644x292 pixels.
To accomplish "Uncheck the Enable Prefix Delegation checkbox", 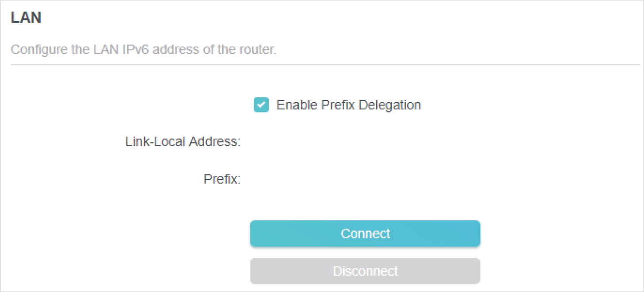I will 261,105.
